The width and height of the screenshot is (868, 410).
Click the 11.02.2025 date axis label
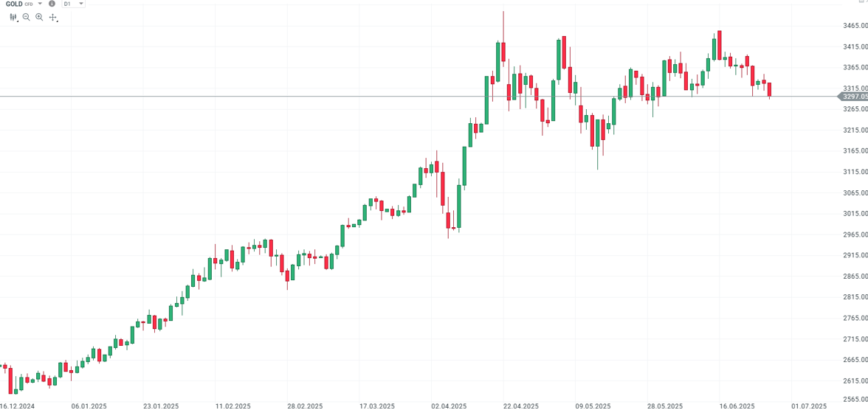[x=233, y=406]
